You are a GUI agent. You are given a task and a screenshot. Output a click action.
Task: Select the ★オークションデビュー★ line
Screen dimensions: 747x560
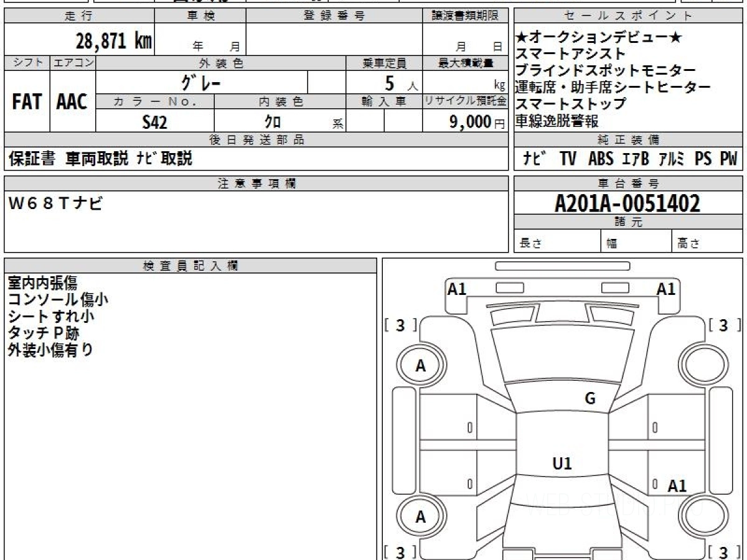click(599, 37)
